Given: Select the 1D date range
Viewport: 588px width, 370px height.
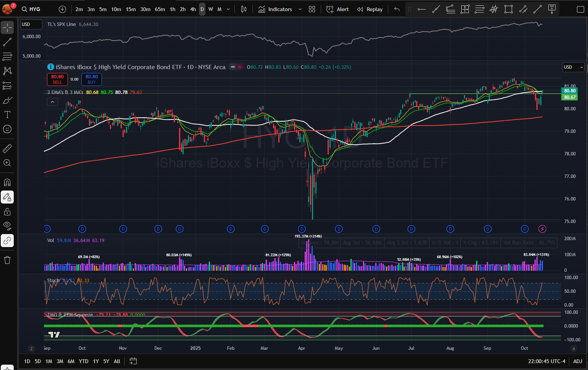Looking at the screenshot, I should point(27,361).
